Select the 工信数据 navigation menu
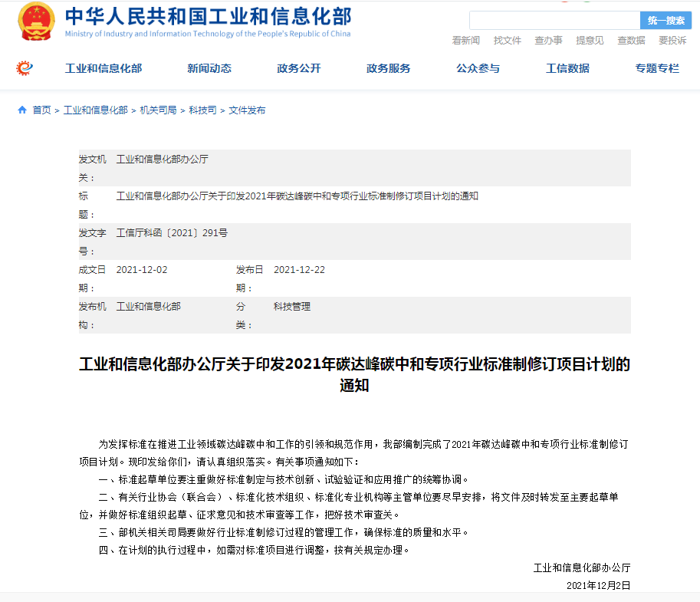This screenshot has height=602, width=700. tap(567, 68)
